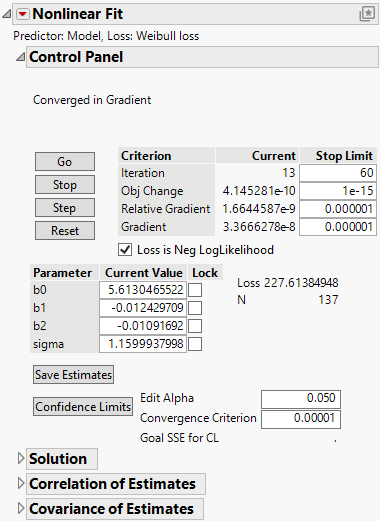This screenshot has width=380, height=521.
Task: Collapse the Nonlinear Fit outline triangle
Action: tap(7, 14)
